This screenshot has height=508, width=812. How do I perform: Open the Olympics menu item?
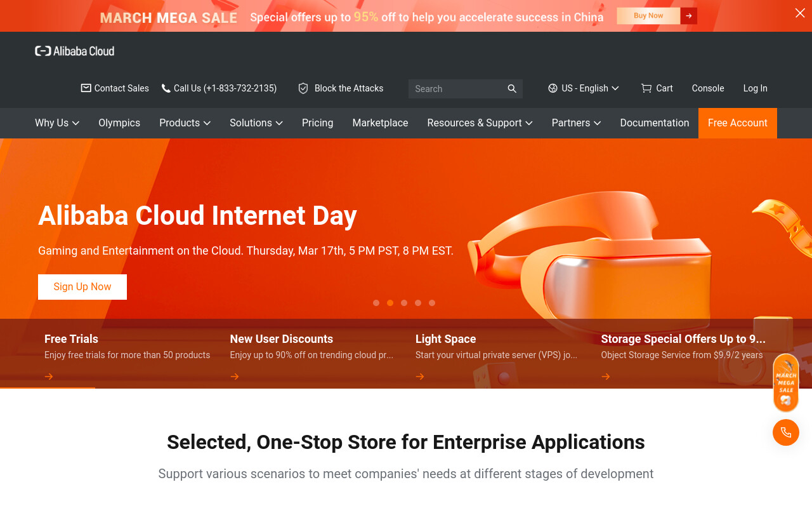[119, 123]
